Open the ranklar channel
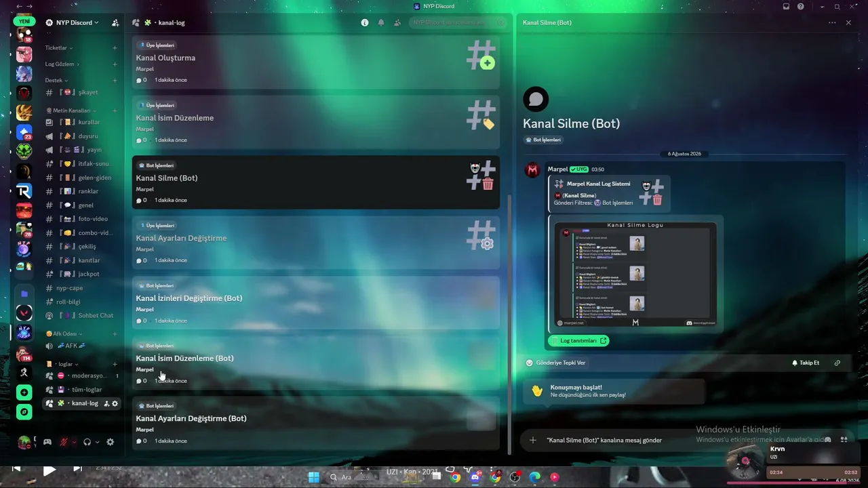This screenshot has width=868, height=488. click(81, 191)
